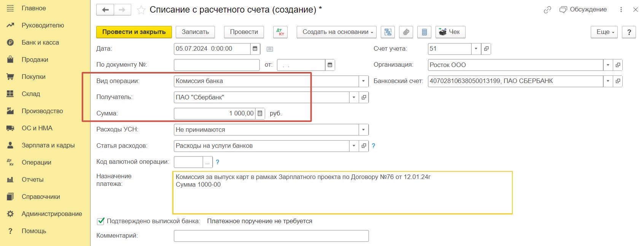Expand the Вид операции dropdown

click(363, 81)
